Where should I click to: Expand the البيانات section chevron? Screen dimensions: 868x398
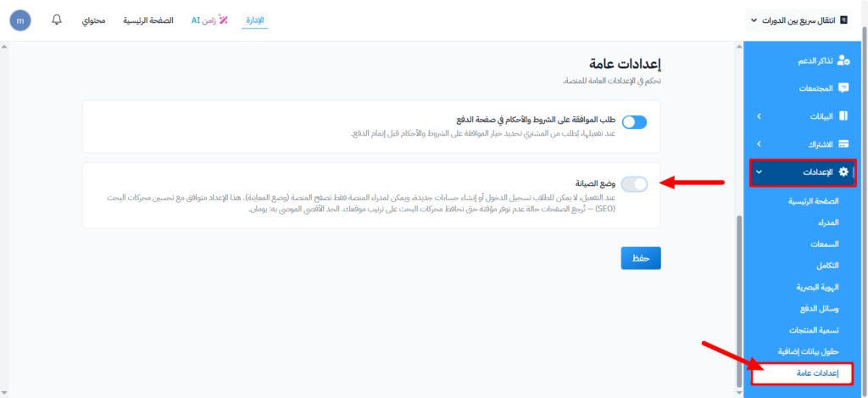click(759, 116)
